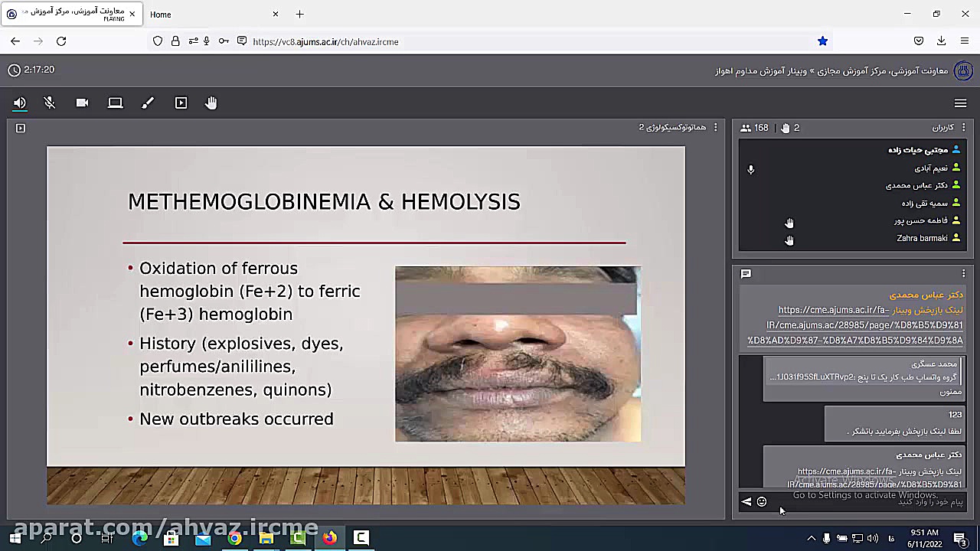Toggle the speaker audio icon
This screenshot has width=980, height=551.
20,103
